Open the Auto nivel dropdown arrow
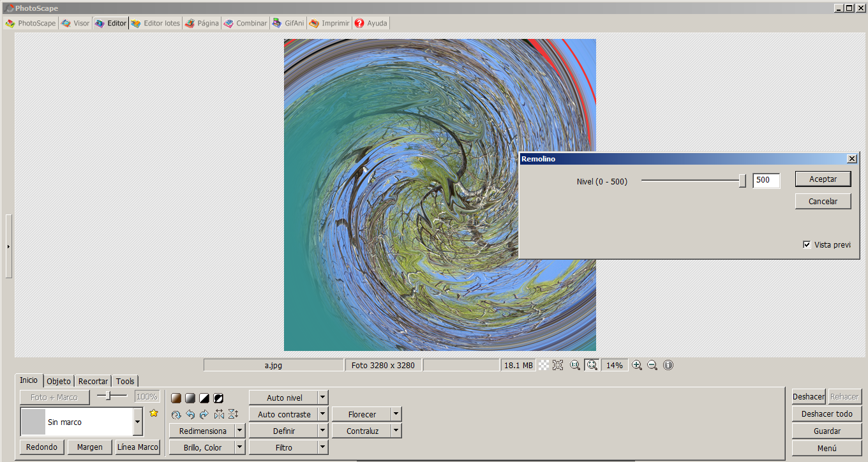The height and width of the screenshot is (462, 868). [x=322, y=398]
